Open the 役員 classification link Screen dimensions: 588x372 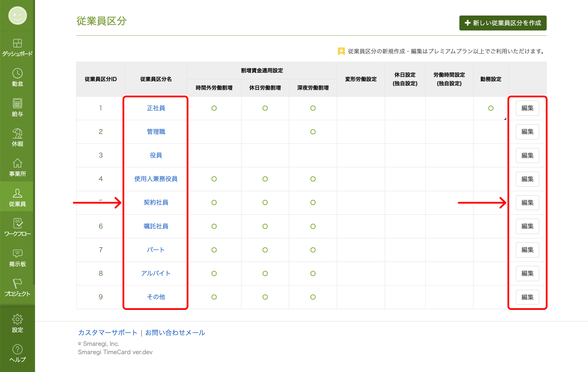(156, 155)
